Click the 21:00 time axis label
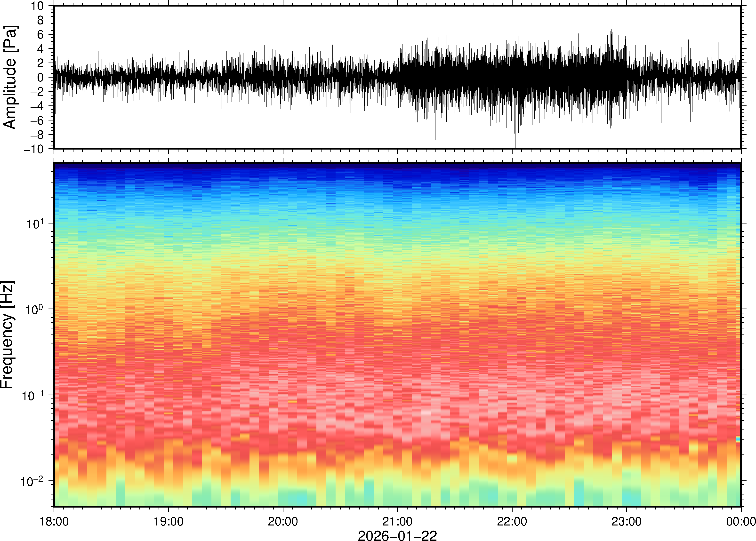 (x=397, y=521)
